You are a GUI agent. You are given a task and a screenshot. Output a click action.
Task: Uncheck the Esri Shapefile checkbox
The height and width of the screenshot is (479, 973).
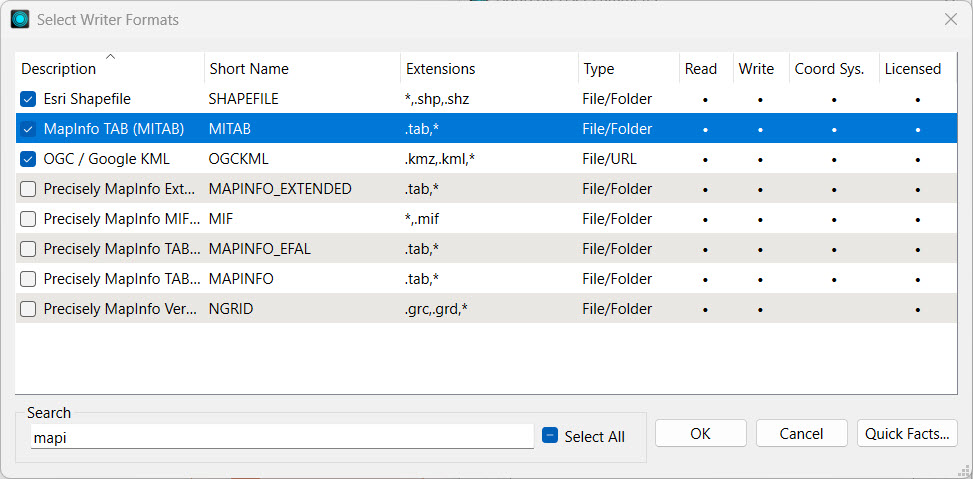click(28, 99)
